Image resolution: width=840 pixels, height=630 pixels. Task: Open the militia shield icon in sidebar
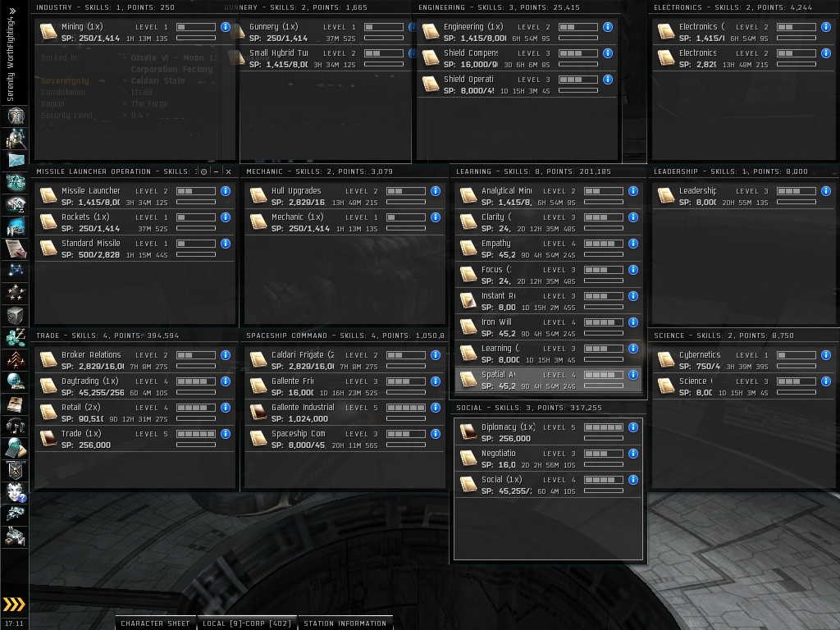(x=16, y=470)
